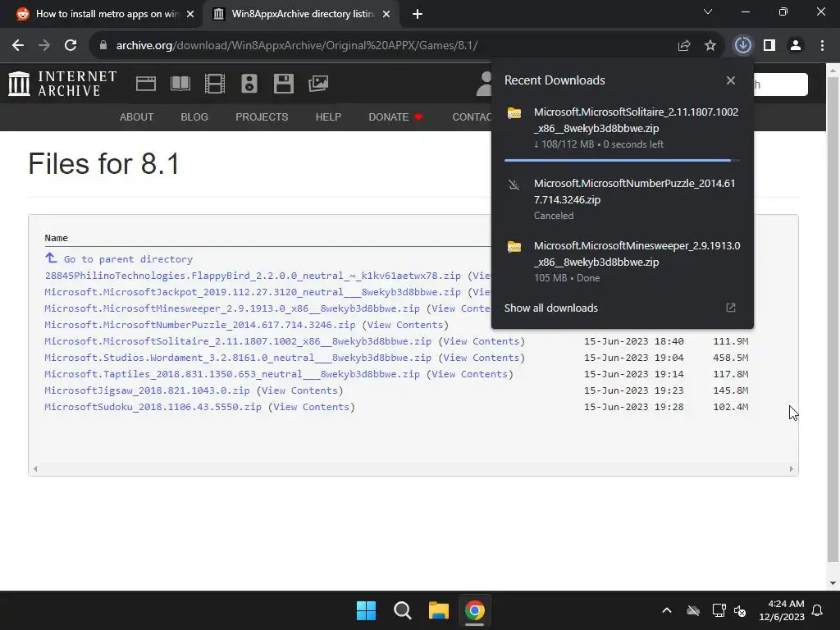Screen dimensions: 840x630
Task: Download Microsoft Jackpot zip file
Action: pyautogui.click(x=253, y=292)
